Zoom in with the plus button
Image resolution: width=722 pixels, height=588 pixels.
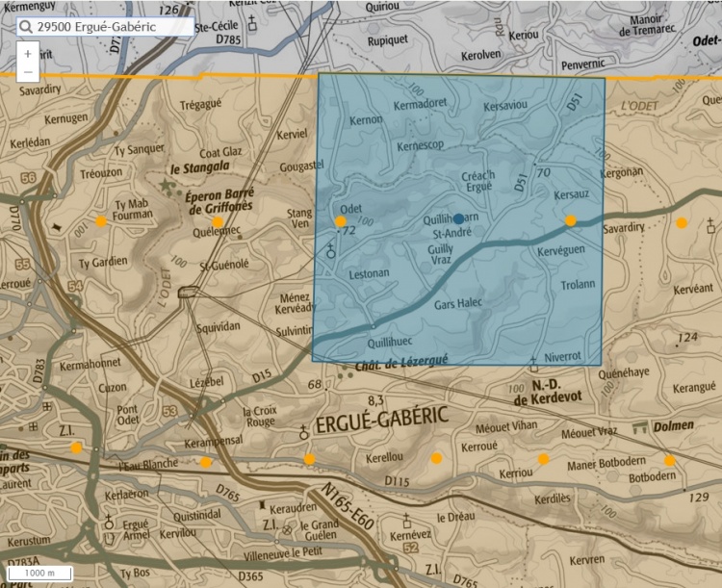point(28,54)
